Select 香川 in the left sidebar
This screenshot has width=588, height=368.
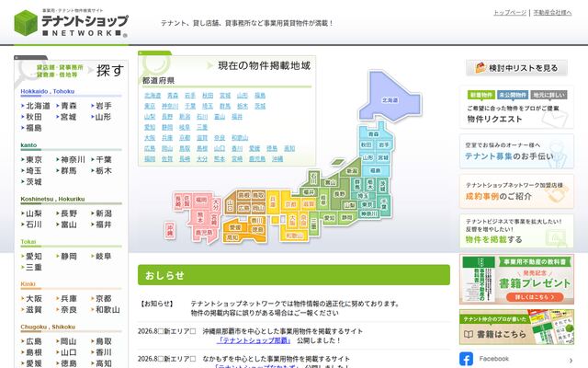point(104,352)
